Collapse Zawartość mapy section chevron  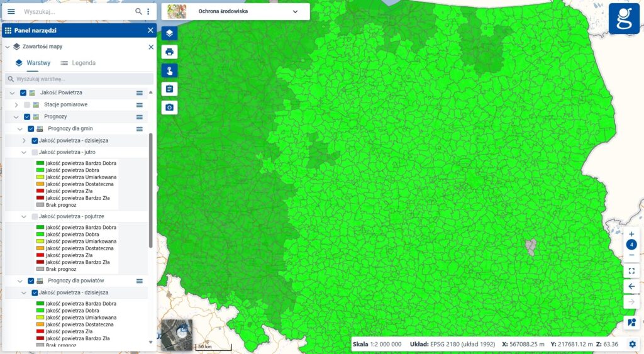[x=8, y=47]
